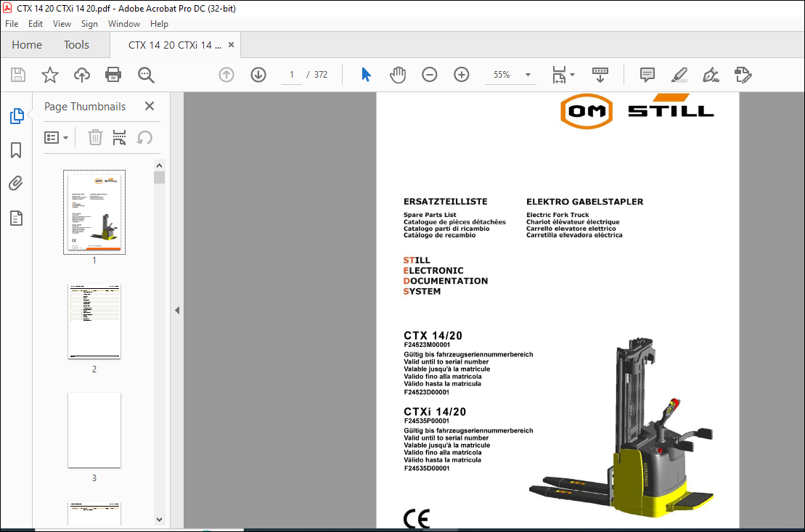Close the CTX 14 20 document tab
Viewport: 805px width, 532px height.
pyautogui.click(x=231, y=45)
